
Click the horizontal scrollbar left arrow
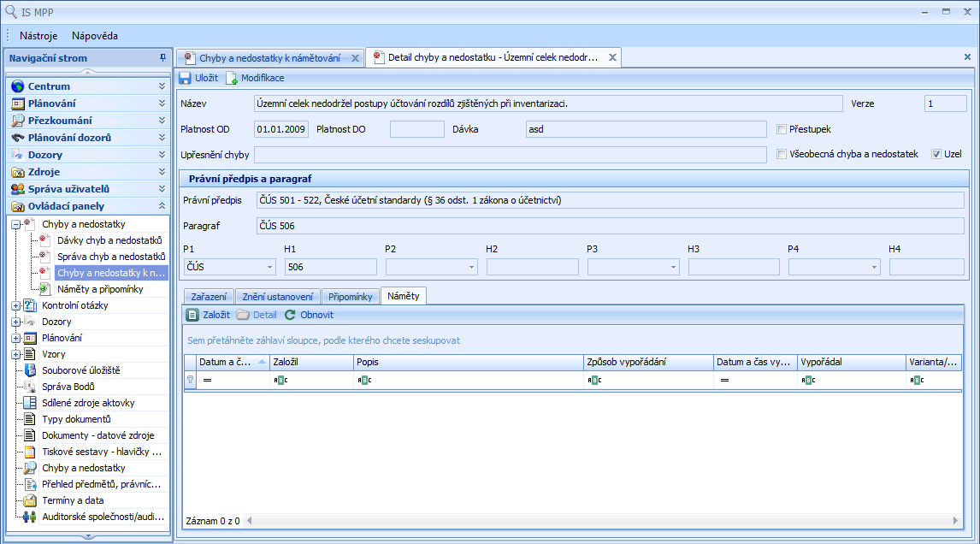[250, 520]
